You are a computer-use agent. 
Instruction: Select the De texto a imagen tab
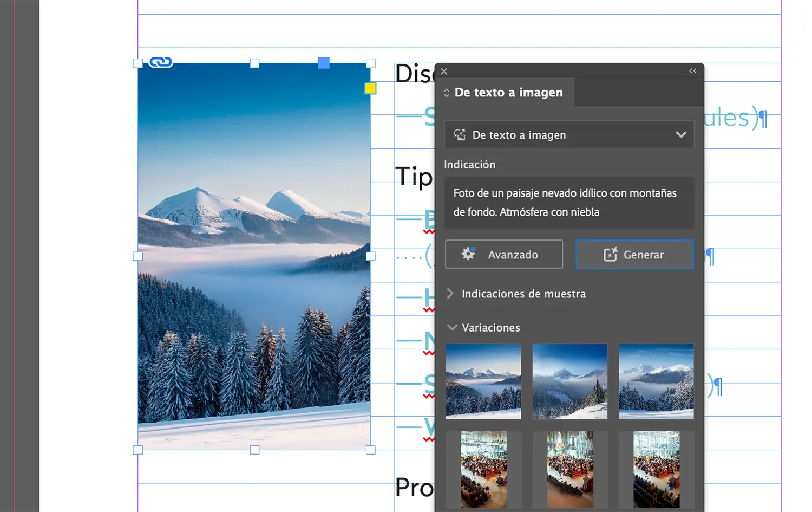point(508,93)
